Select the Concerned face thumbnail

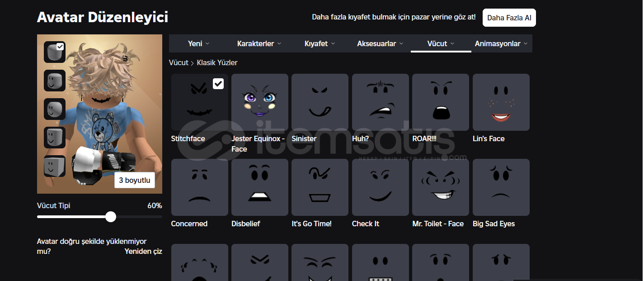click(x=199, y=187)
